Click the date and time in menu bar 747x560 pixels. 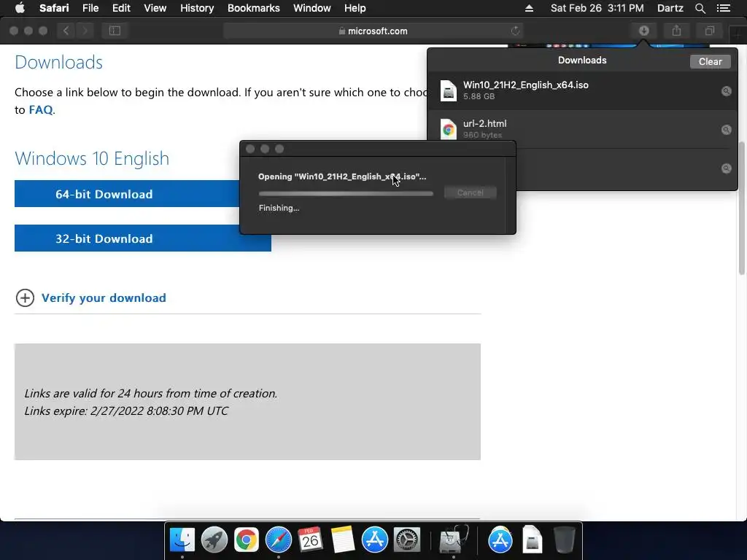click(x=597, y=8)
